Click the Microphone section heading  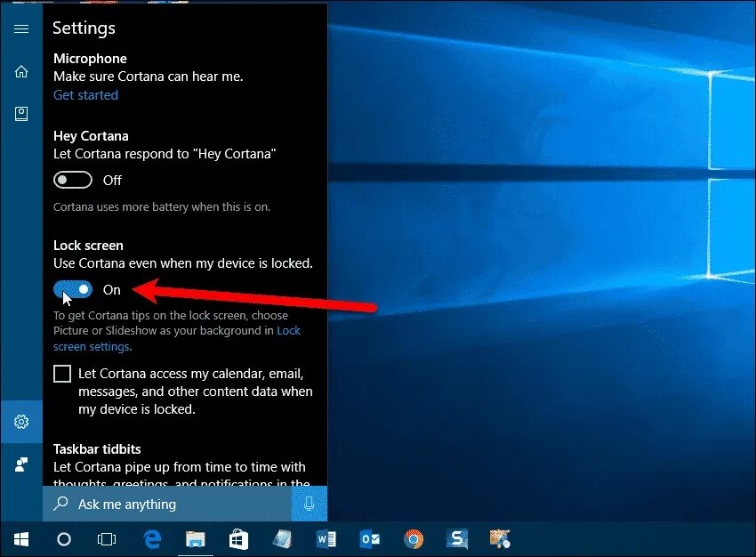(x=90, y=59)
